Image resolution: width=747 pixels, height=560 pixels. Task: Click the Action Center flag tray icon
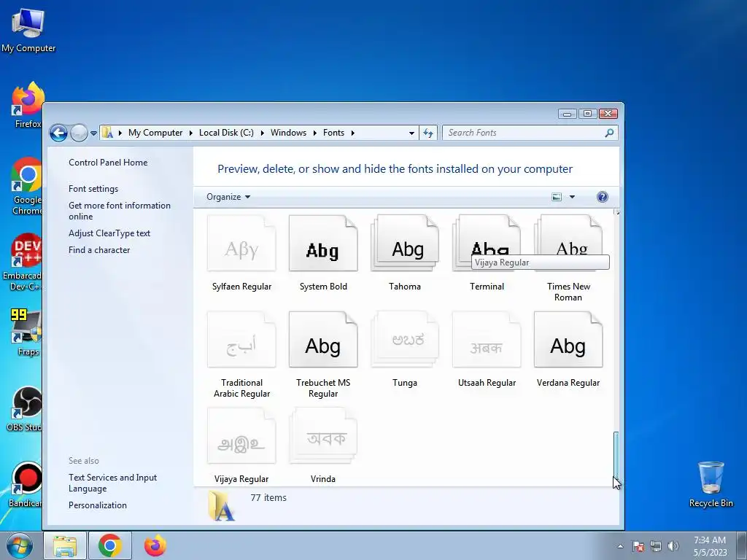(638, 546)
